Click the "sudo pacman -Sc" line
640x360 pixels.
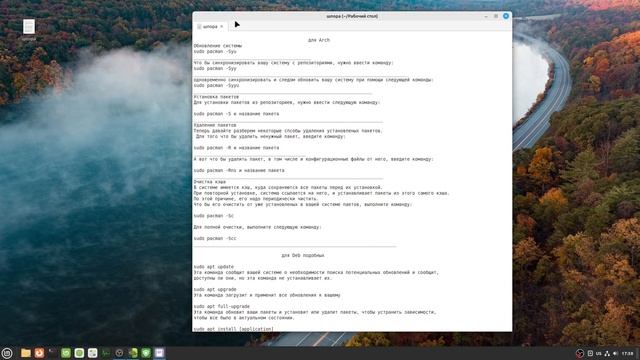(x=213, y=216)
